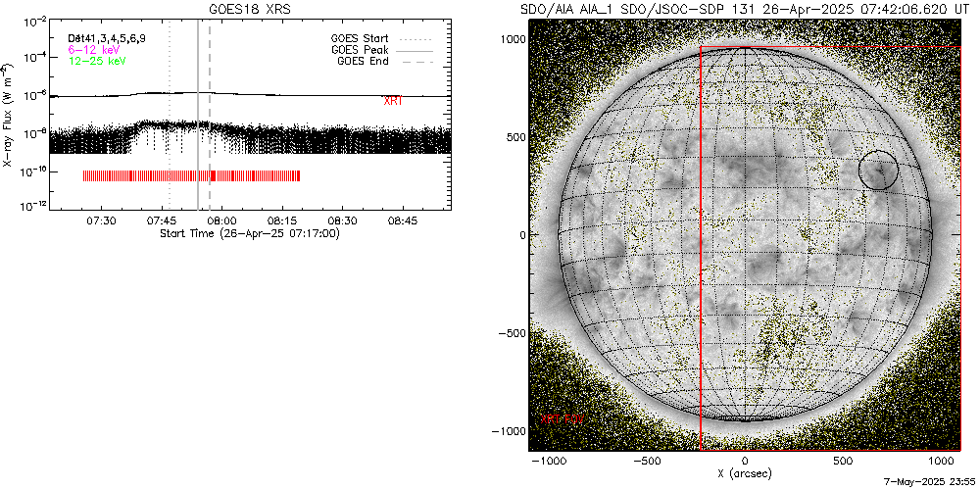
Task: Click the X (arcsec) axis label
Action: pos(745,474)
